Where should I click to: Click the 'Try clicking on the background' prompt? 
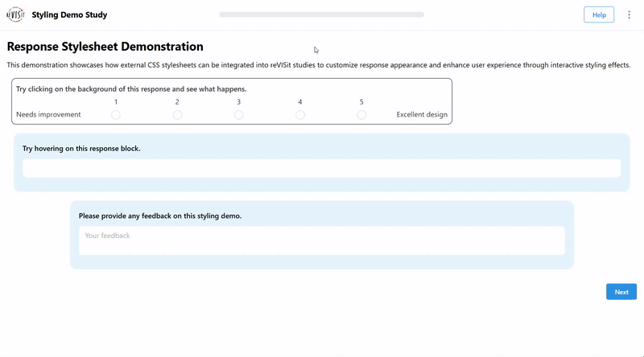[x=131, y=89]
